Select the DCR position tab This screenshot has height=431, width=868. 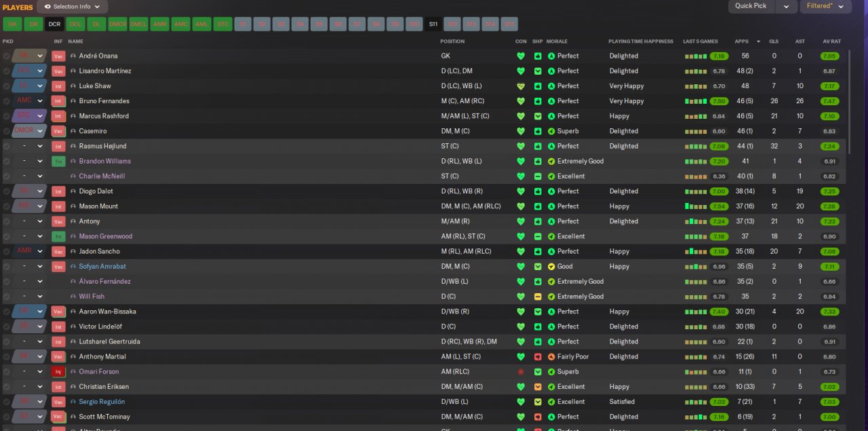click(x=54, y=24)
